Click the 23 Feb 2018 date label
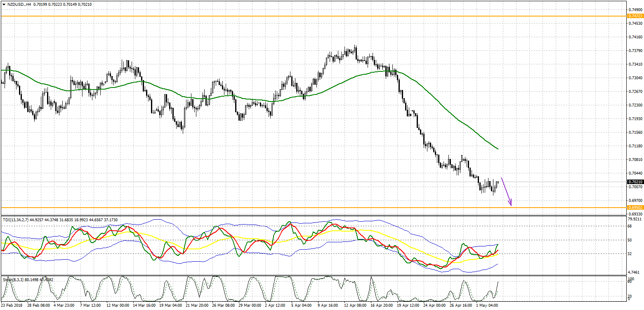 [x=12, y=306]
